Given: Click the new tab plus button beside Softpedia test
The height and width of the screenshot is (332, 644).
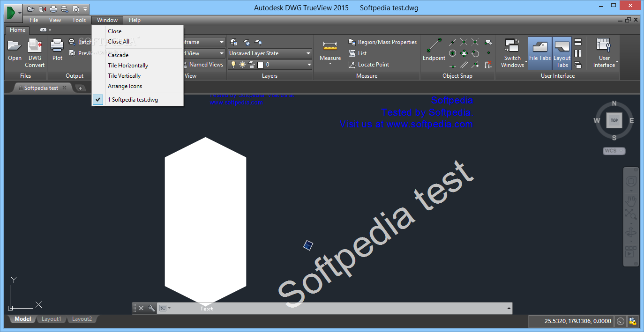Looking at the screenshot, I should point(80,88).
